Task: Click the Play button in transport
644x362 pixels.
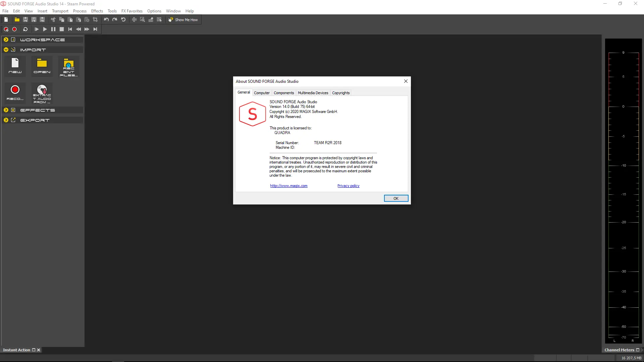Action: tap(45, 29)
